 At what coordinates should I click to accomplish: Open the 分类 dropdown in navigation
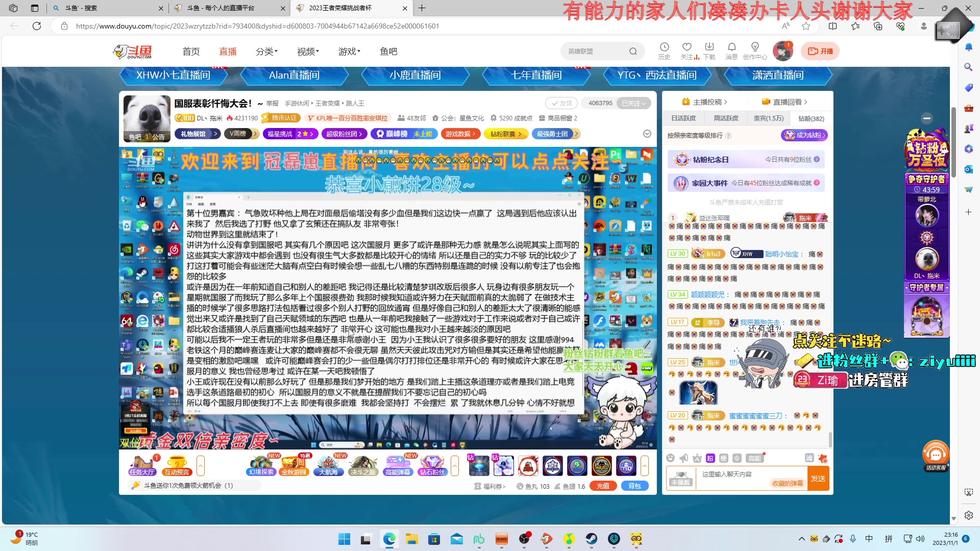[x=266, y=52]
